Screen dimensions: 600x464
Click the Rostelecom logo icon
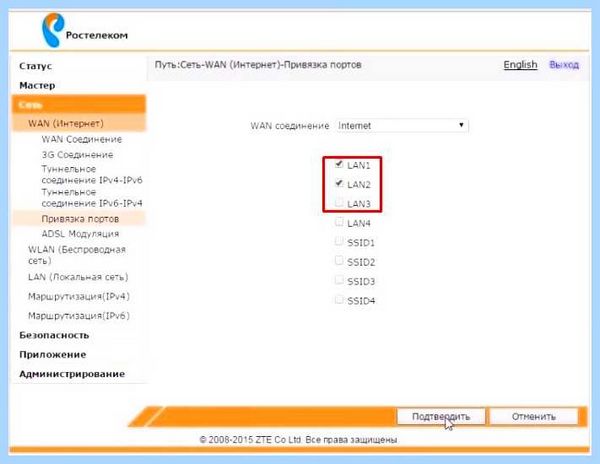click(x=52, y=30)
